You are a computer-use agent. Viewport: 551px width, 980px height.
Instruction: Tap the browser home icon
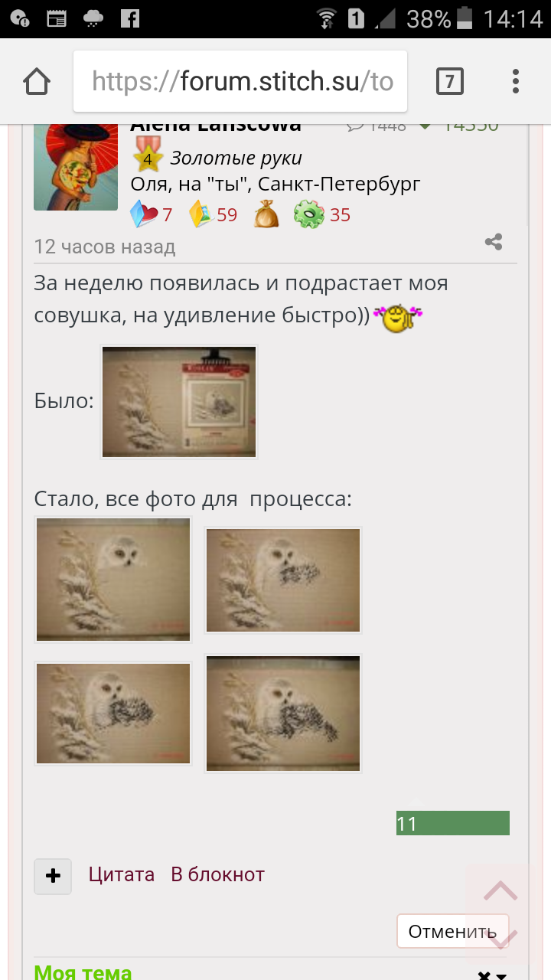[37, 81]
